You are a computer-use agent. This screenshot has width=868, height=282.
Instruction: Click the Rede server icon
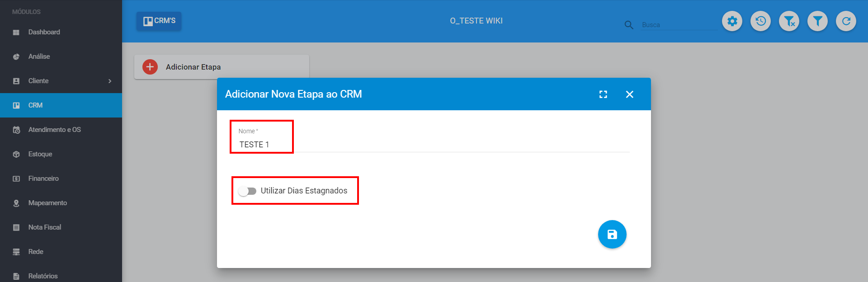(16, 252)
